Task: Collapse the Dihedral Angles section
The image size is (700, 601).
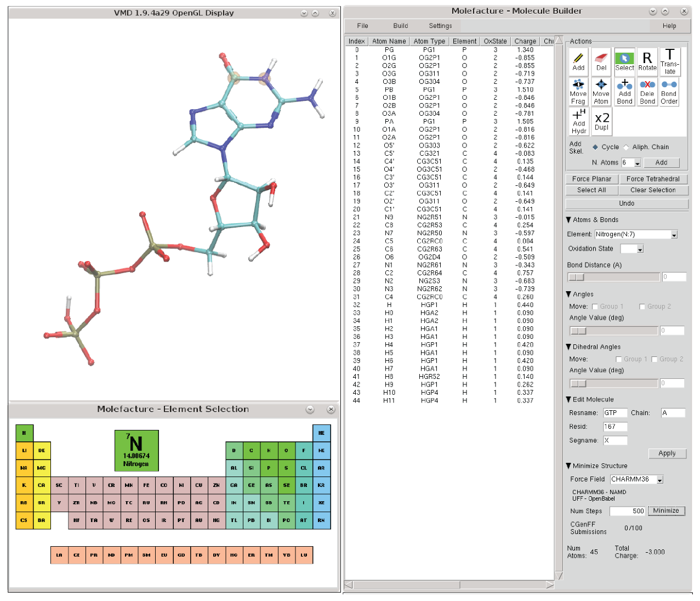Action: pos(568,347)
